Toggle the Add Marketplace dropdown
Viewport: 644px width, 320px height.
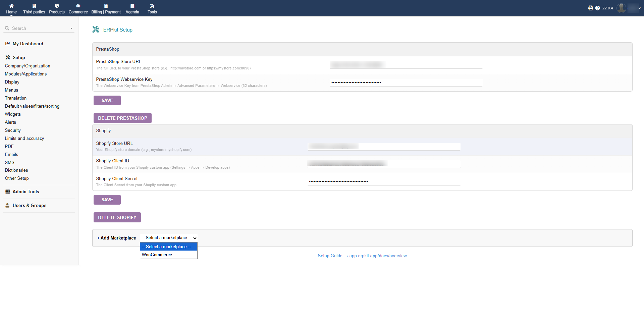[169, 238]
